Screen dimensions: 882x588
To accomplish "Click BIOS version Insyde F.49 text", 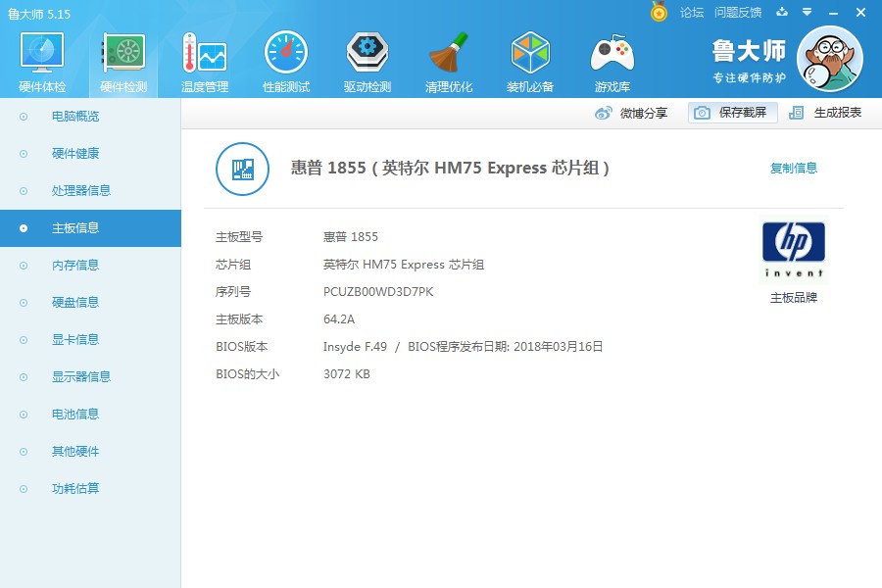I will (x=355, y=347).
